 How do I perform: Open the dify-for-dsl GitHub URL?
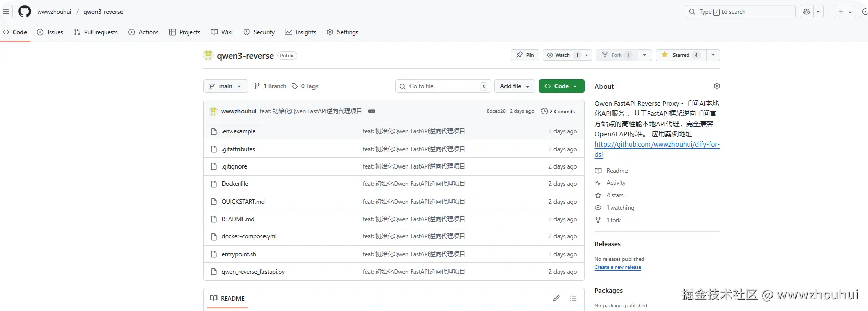point(657,149)
